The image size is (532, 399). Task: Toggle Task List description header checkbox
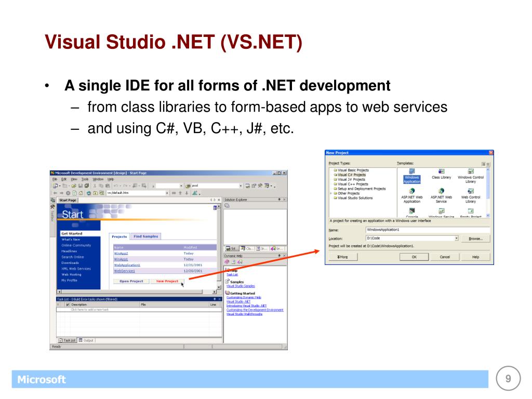point(68,304)
